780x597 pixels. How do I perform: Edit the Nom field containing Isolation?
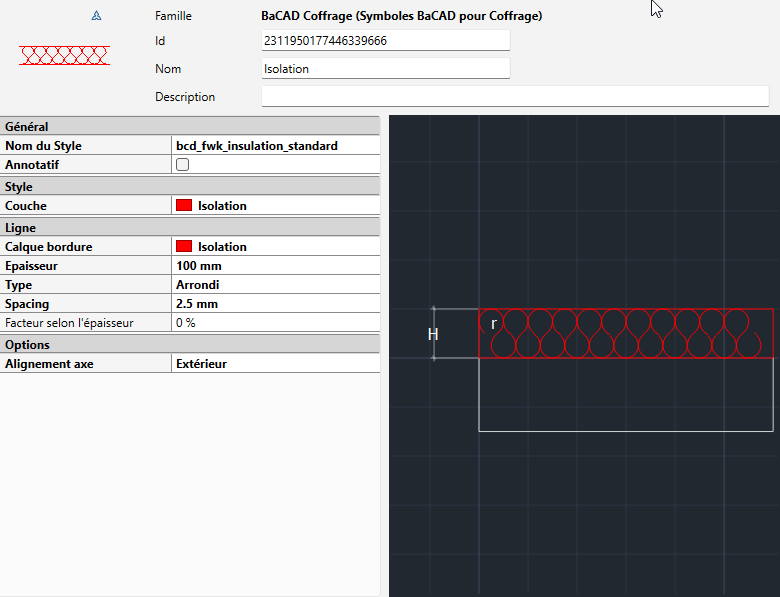pyautogui.click(x=386, y=69)
